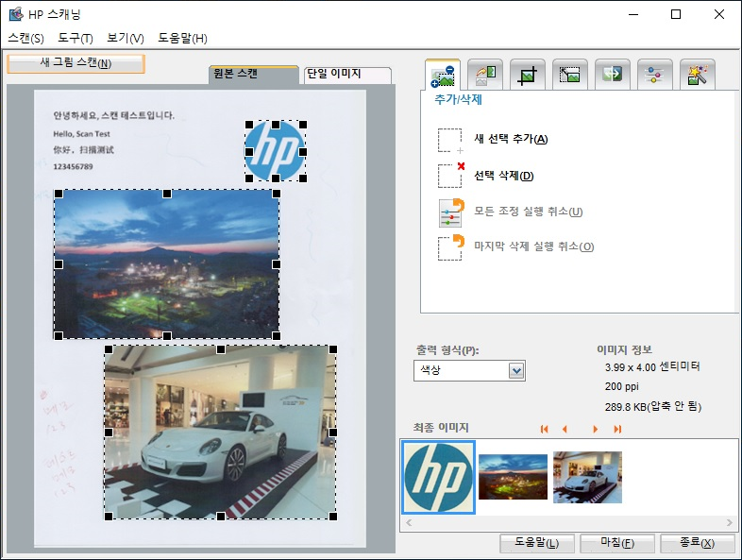
Task: Click the night cityscape selection in preview
Action: 166,264
